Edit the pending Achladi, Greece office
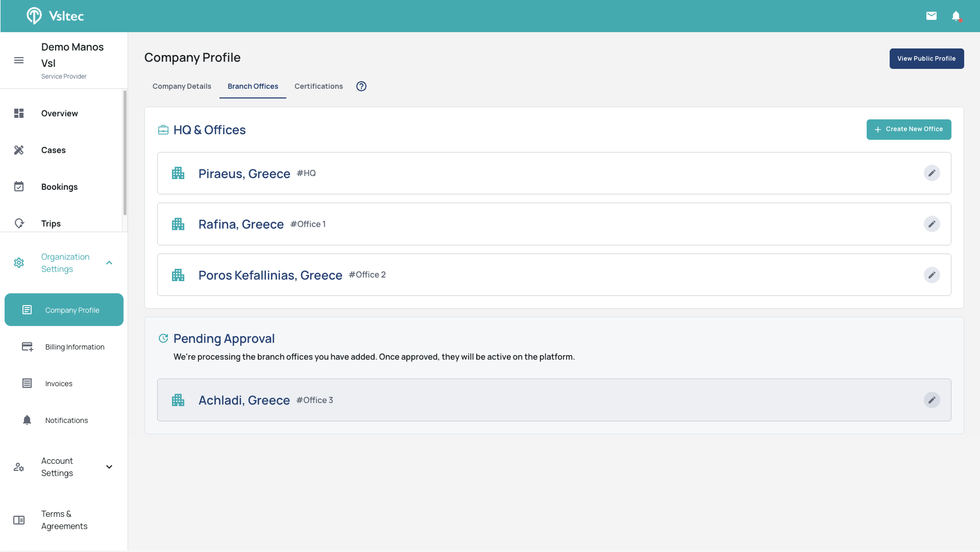The height and width of the screenshot is (552, 980). [x=932, y=400]
